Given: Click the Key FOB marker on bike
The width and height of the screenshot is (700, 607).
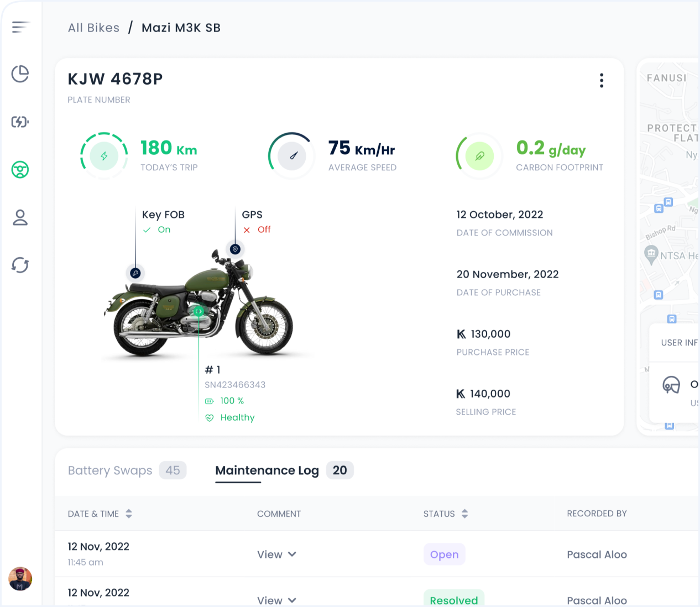Looking at the screenshot, I should click(x=135, y=273).
